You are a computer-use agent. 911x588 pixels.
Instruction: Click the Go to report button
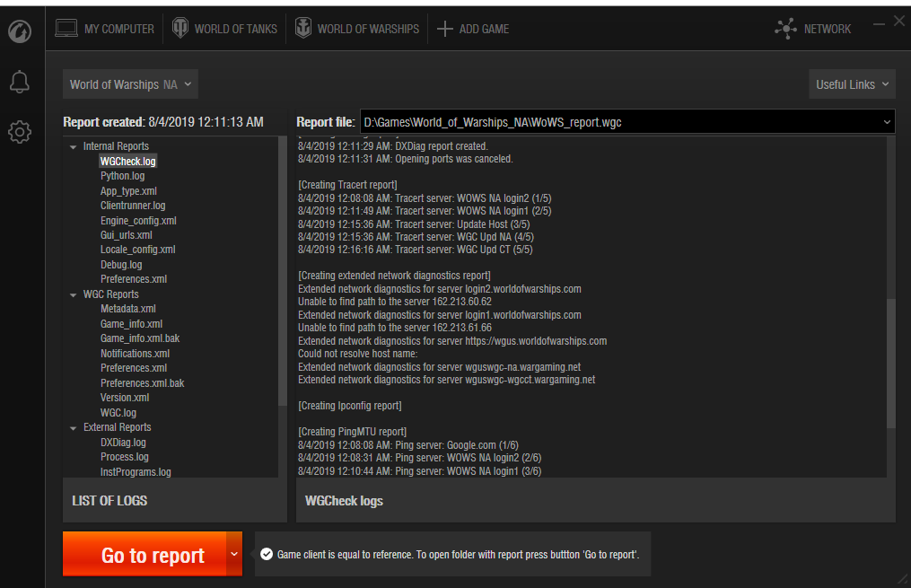[x=145, y=554]
